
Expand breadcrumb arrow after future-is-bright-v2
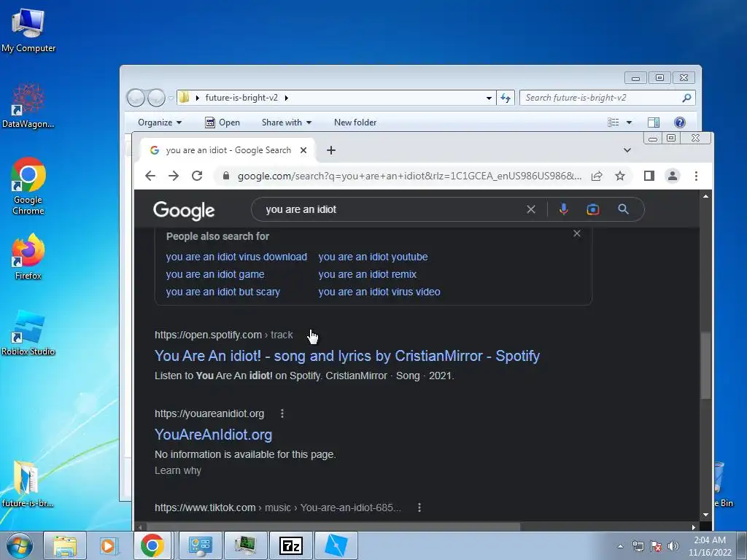(286, 98)
